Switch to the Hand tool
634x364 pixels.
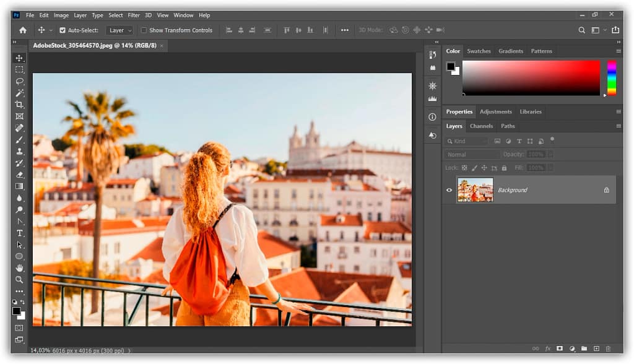pyautogui.click(x=19, y=268)
